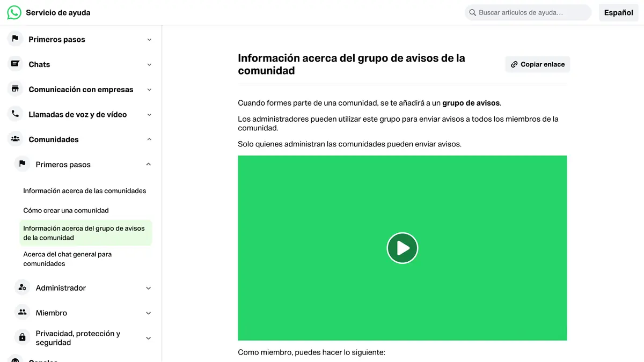This screenshot has width=644, height=362.
Task: Click the phone icon for Llamadas de voz
Action: pos(15,114)
